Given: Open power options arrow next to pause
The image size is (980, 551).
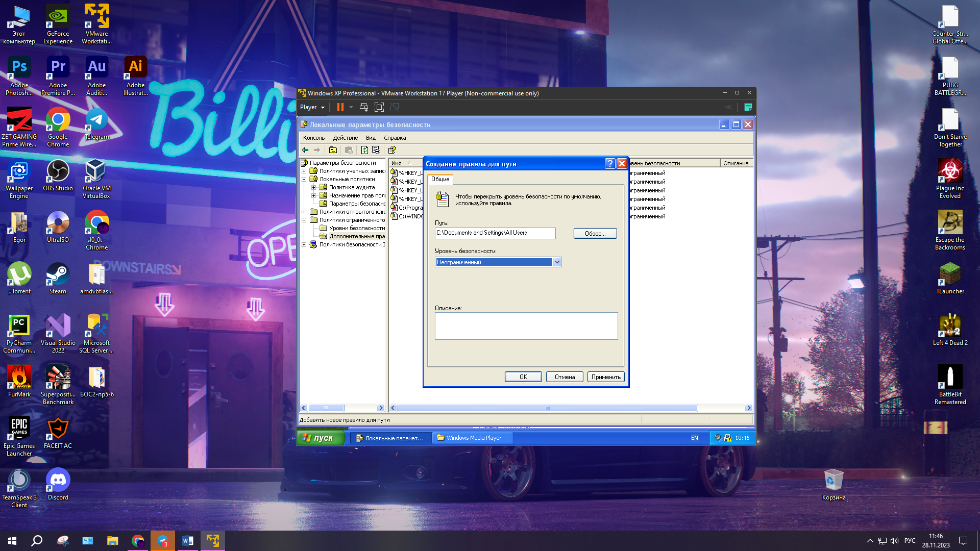Looking at the screenshot, I should click(351, 107).
